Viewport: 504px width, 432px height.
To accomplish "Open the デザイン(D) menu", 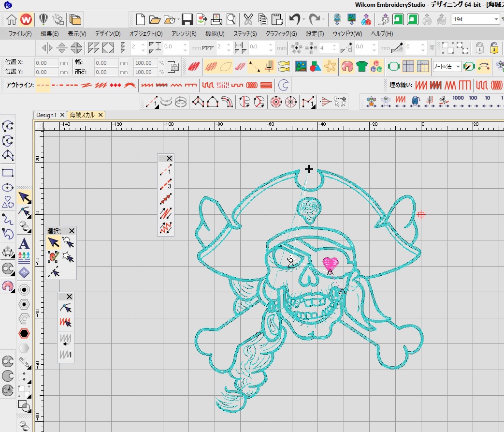I will pos(108,34).
